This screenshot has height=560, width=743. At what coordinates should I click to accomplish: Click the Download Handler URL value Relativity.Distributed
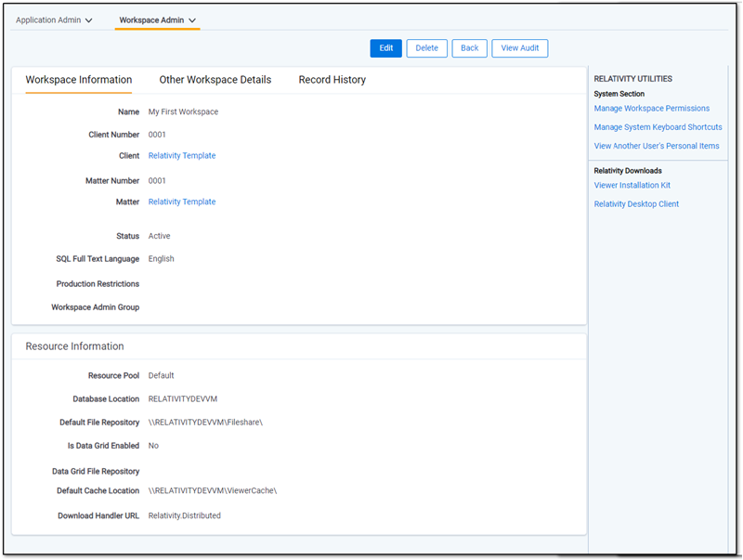pyautogui.click(x=184, y=515)
